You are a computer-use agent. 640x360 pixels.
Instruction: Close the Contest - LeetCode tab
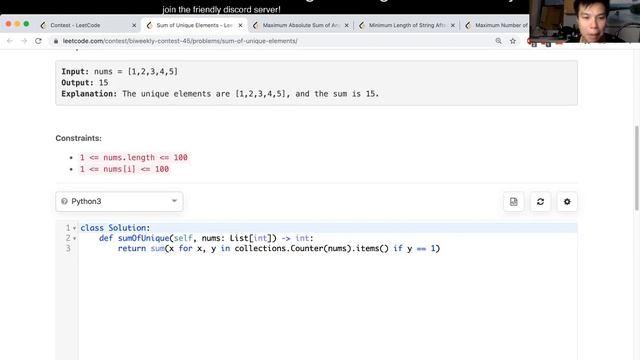point(134,25)
